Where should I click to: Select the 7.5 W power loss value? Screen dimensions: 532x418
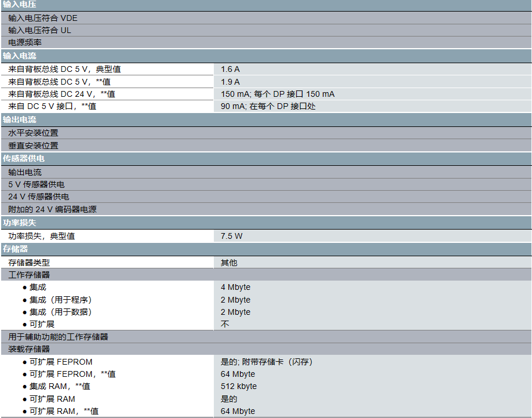point(231,236)
